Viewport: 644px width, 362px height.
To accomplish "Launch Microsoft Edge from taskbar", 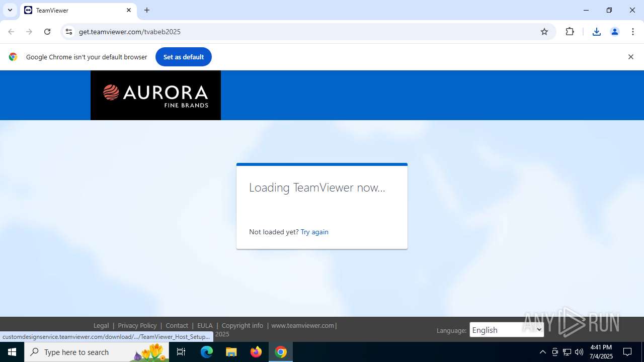I will click(x=207, y=352).
